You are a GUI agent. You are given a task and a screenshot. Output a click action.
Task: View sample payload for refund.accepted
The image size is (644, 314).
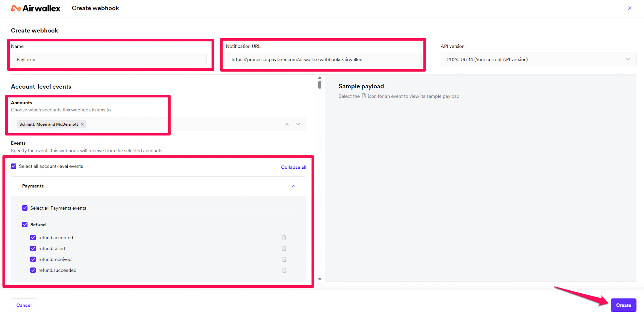point(284,238)
